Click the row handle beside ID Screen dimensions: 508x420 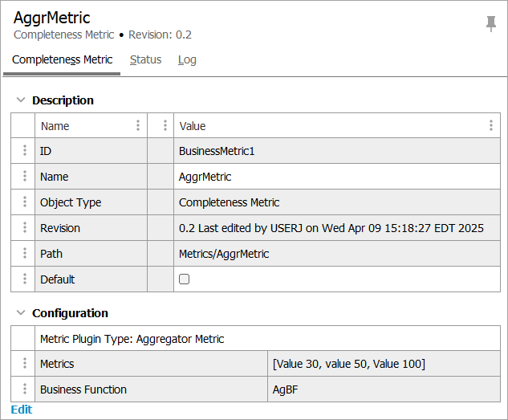[24, 151]
